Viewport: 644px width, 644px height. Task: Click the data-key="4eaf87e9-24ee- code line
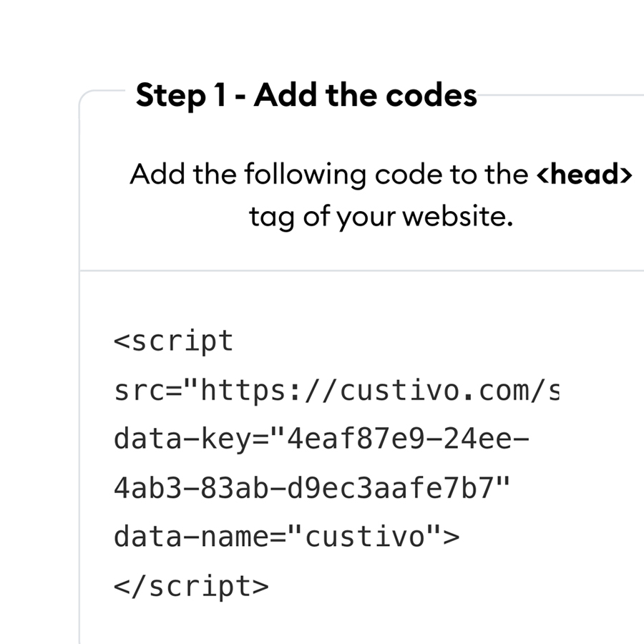click(321, 439)
